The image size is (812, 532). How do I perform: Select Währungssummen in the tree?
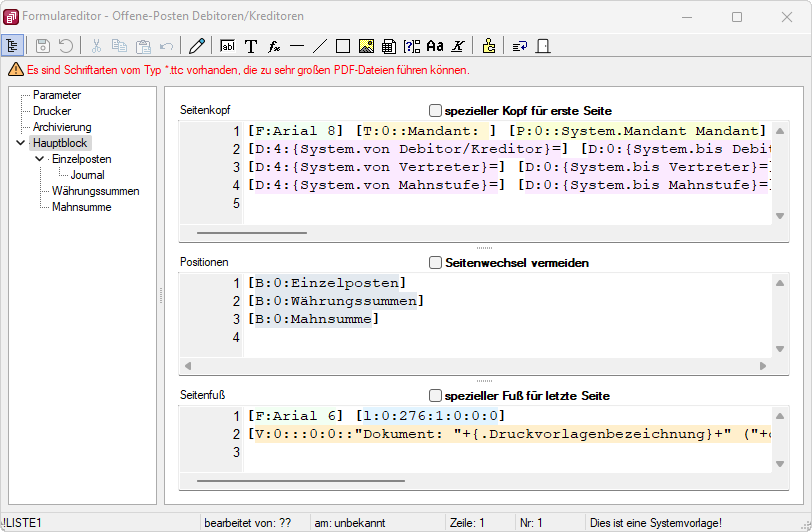click(95, 191)
